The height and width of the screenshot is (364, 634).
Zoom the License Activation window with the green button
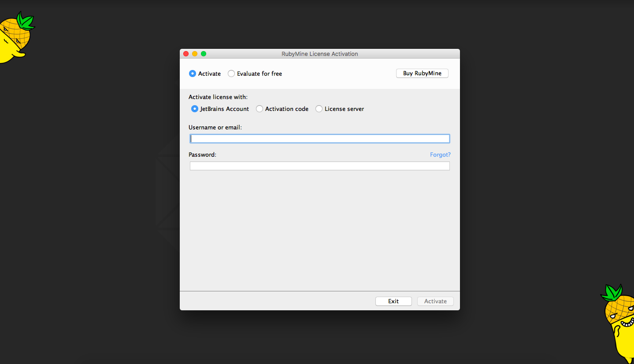click(x=204, y=54)
